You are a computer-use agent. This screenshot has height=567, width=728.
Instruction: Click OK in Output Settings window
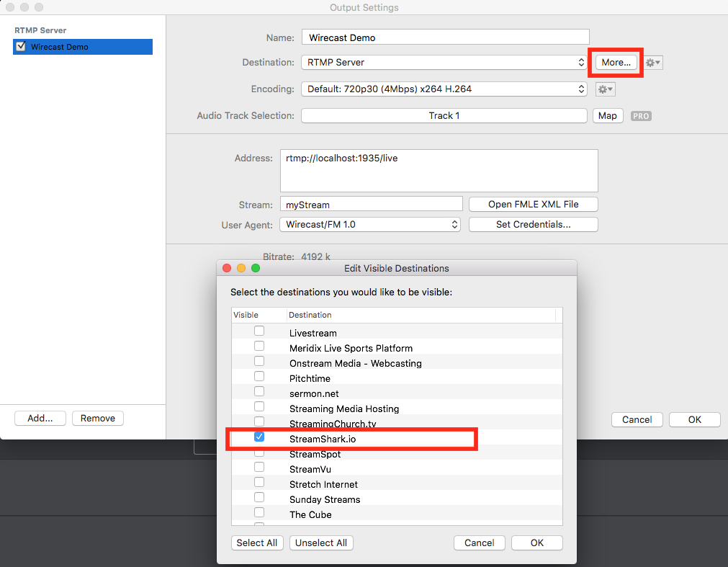[x=695, y=420]
